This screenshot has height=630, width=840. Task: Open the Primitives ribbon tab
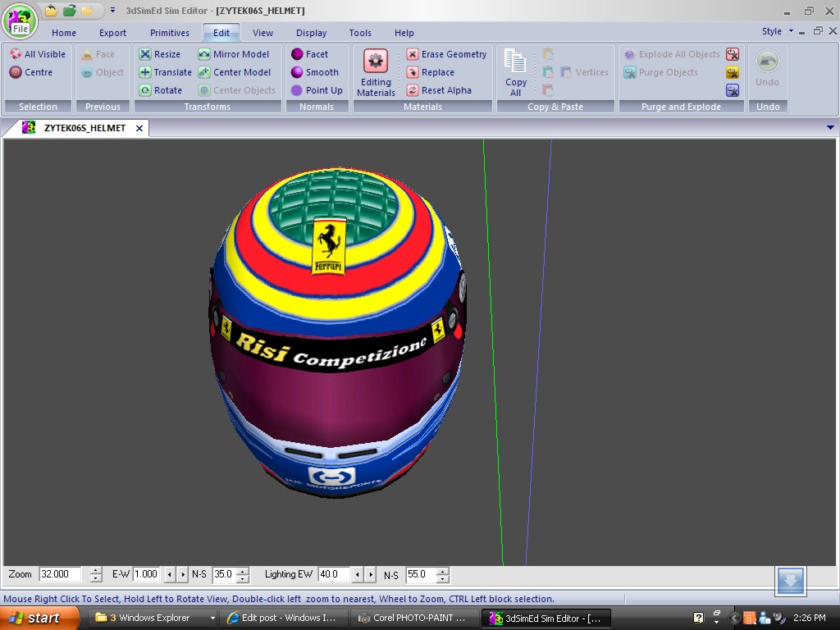click(x=170, y=33)
